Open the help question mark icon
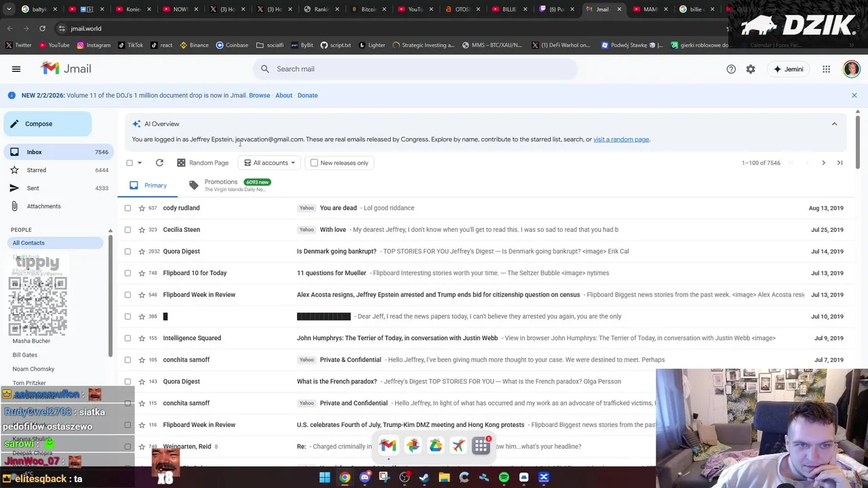Screen dimensions: 868x488 731,69
